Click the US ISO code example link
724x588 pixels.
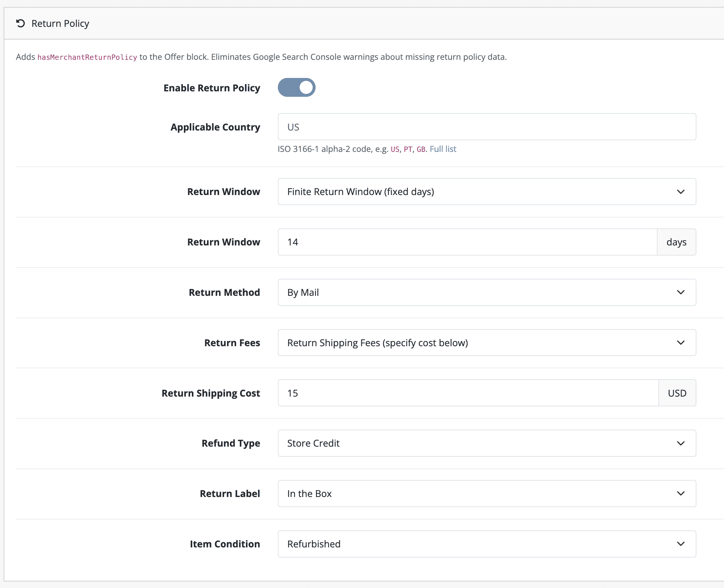click(x=395, y=149)
